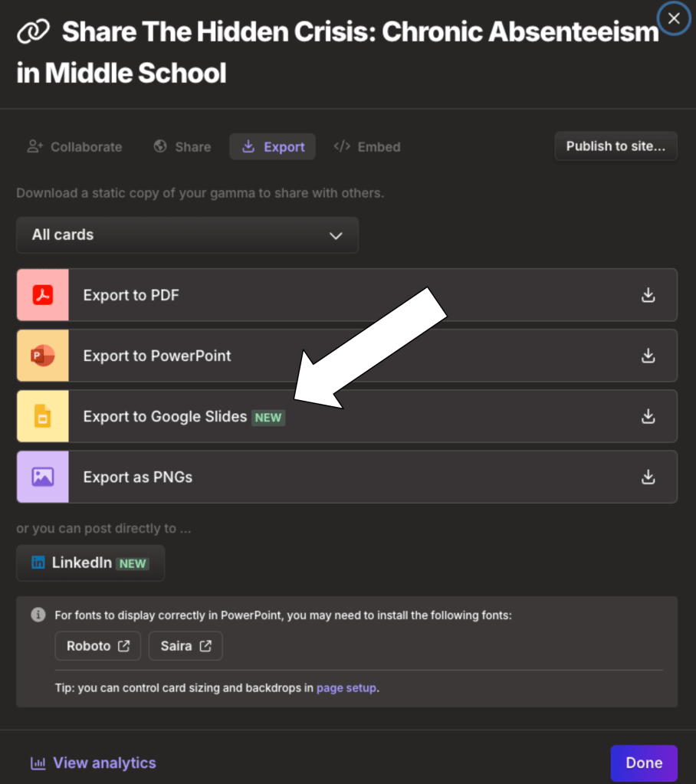Select the Export tab

pyautogui.click(x=273, y=146)
